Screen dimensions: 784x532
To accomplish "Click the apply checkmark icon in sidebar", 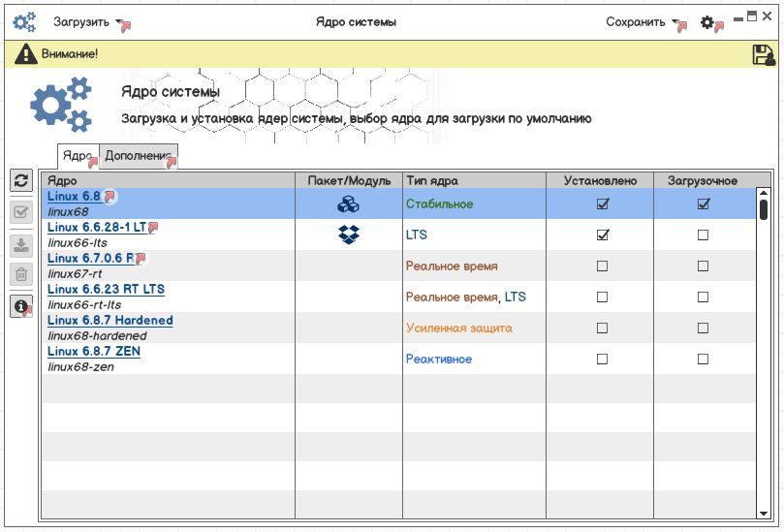I will pyautogui.click(x=21, y=212).
